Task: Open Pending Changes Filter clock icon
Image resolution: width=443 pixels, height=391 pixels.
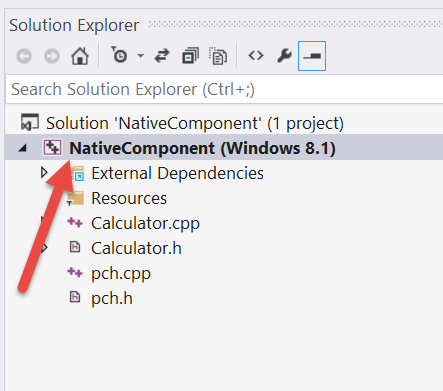Action: 119,55
